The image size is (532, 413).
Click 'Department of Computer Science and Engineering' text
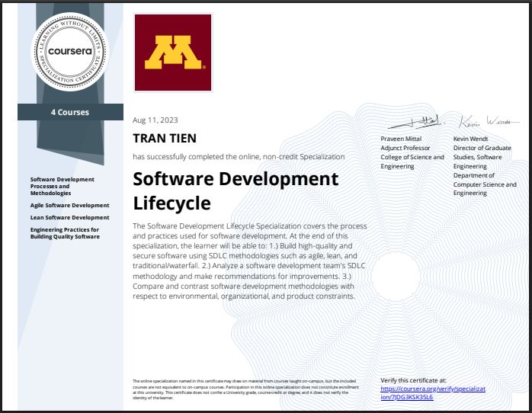coord(485,184)
